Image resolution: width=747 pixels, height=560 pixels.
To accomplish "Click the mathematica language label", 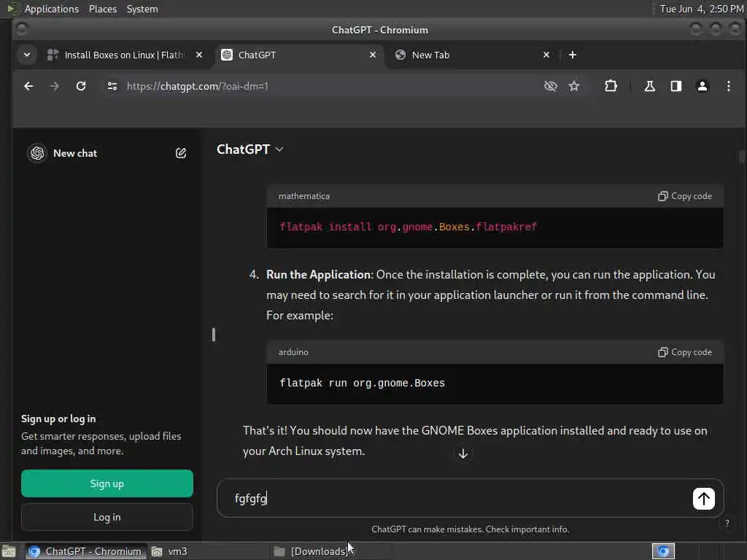I will 304,196.
